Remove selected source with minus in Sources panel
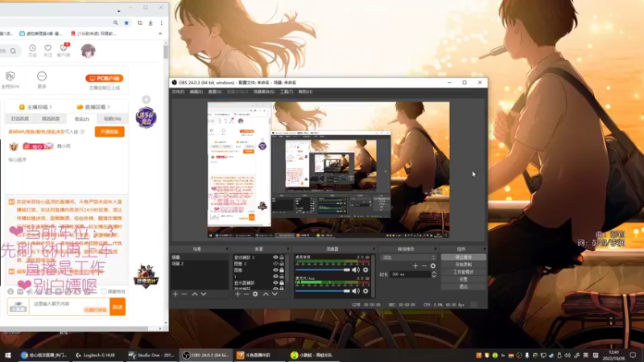 click(x=246, y=294)
